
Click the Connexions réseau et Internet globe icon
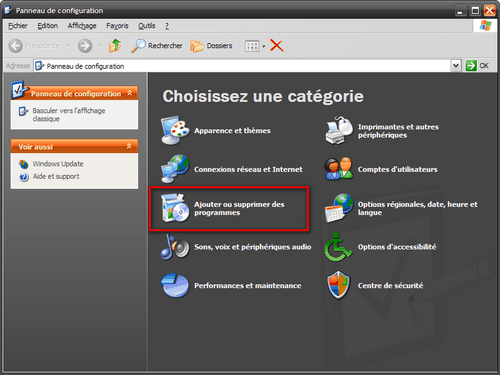[x=175, y=169]
